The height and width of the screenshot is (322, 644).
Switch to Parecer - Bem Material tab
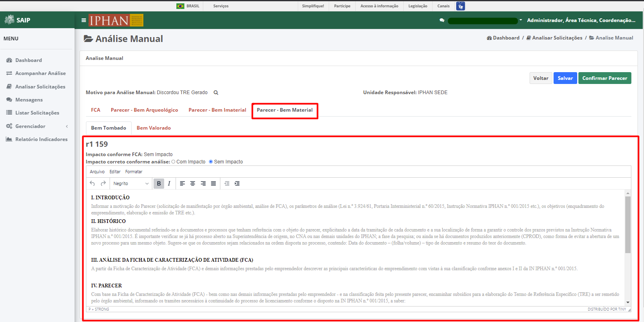tap(285, 110)
